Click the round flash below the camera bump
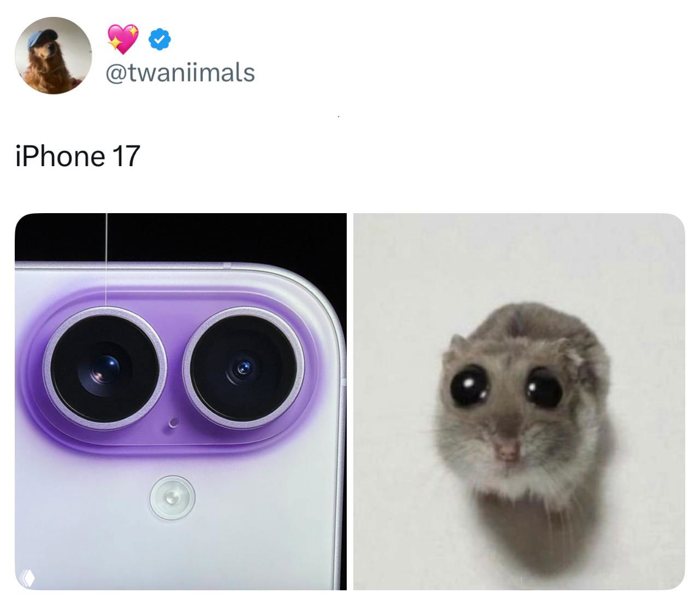The height and width of the screenshot is (605, 700). (172, 497)
